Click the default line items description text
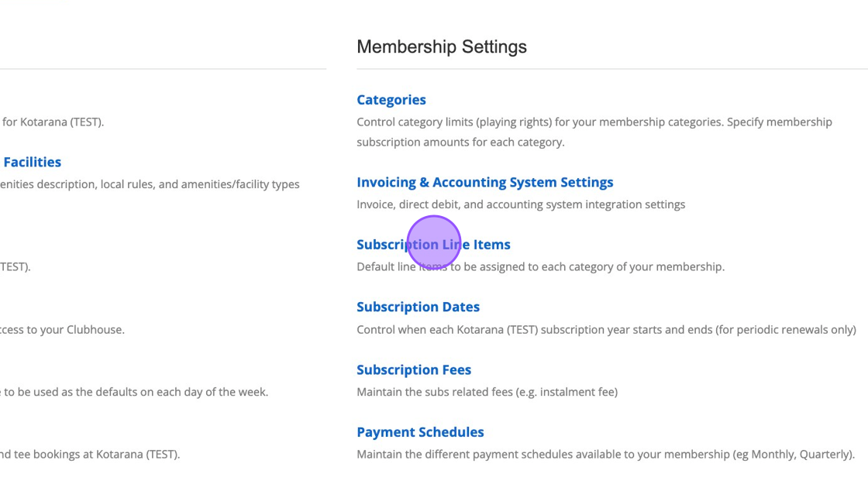This screenshot has height=484, width=868. (x=540, y=267)
